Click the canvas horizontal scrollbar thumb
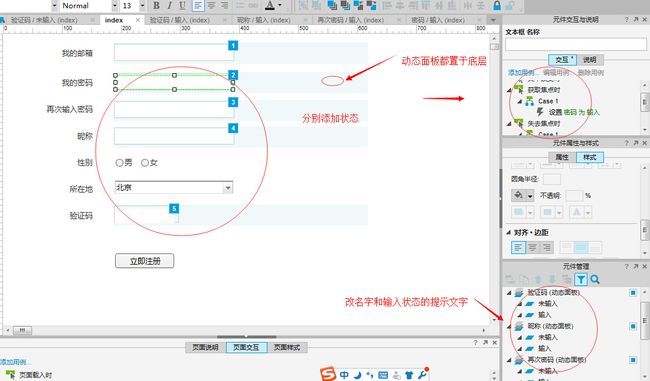Screen dimensions: 650x381 (22, 330)
